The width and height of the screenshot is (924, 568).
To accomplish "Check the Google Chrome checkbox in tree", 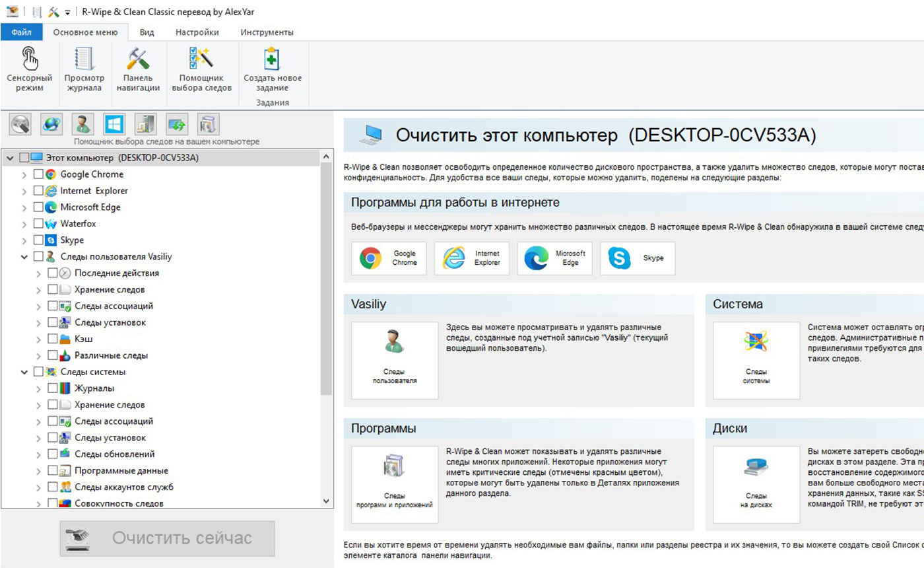I will [38, 174].
